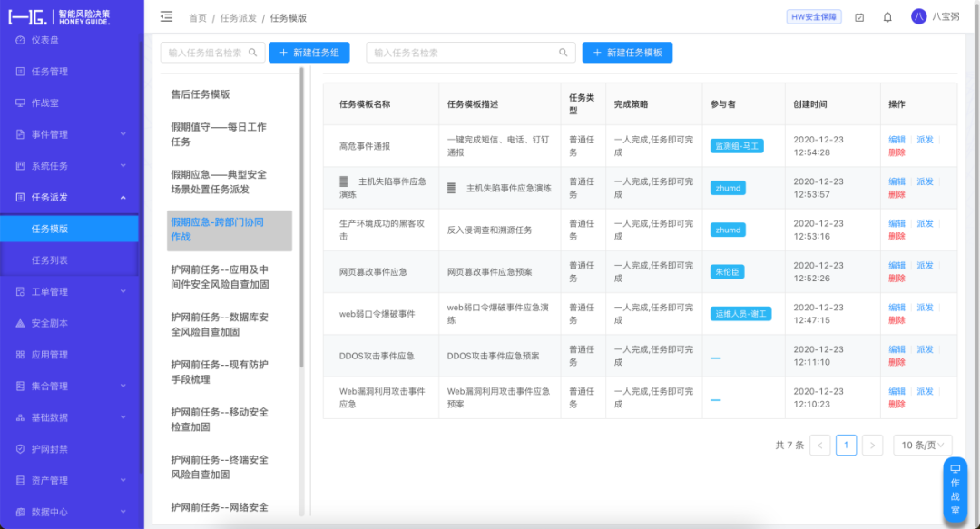Viewport: 980px width, 529px height.
Task: Expand the 数据中心 menu arrow
Action: click(123, 512)
